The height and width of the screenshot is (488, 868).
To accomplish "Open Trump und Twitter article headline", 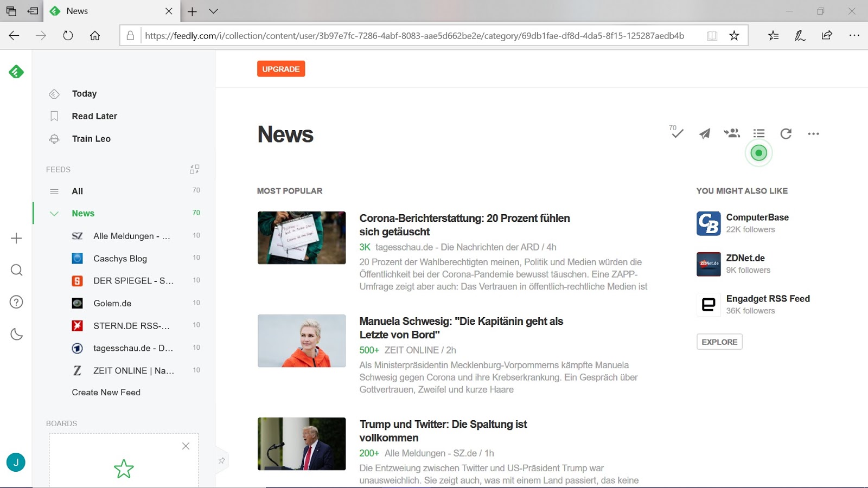I will tap(443, 431).
